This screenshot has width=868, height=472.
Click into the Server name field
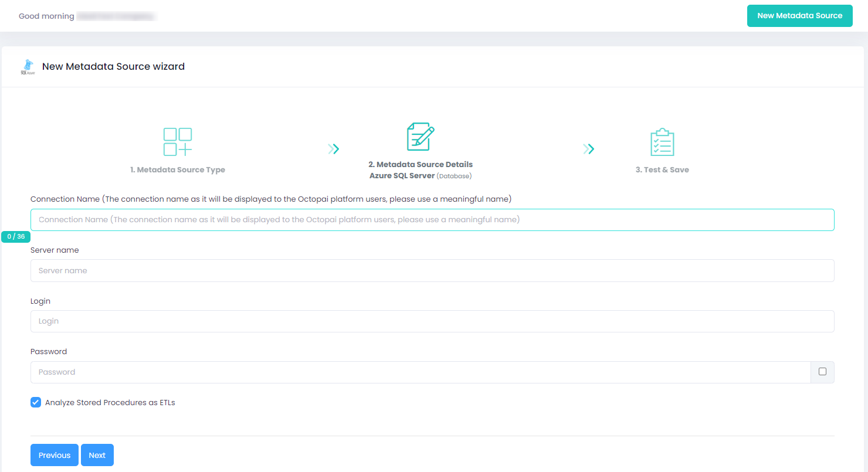pos(432,271)
